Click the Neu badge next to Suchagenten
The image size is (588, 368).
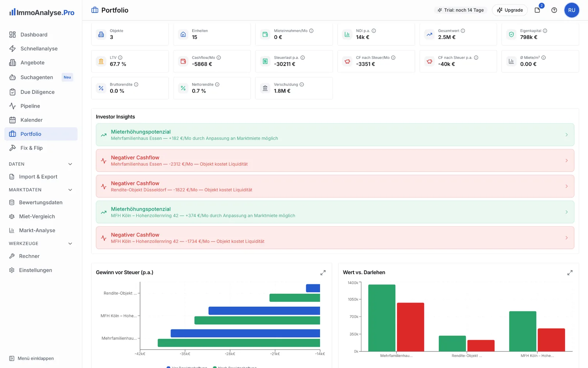point(67,77)
